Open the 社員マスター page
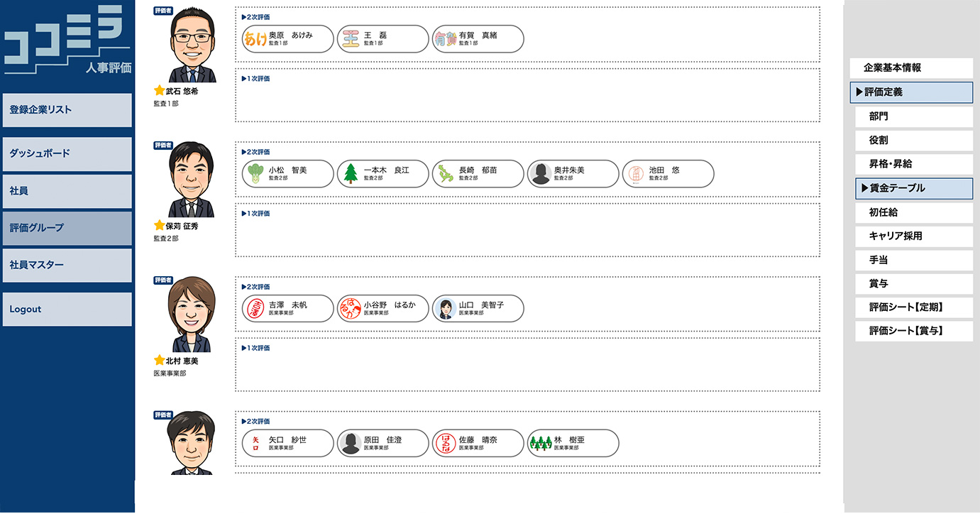 (67, 265)
